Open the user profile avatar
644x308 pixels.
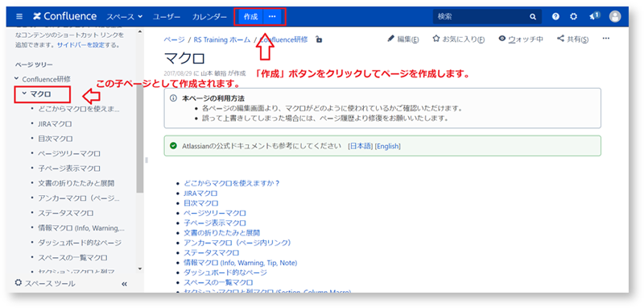pyautogui.click(x=615, y=17)
